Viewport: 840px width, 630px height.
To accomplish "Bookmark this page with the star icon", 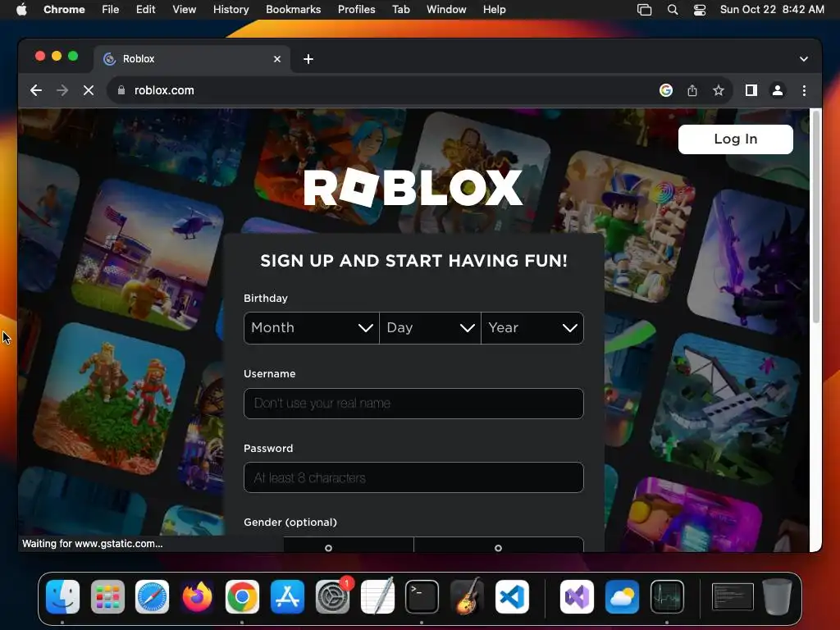I will coord(719,90).
